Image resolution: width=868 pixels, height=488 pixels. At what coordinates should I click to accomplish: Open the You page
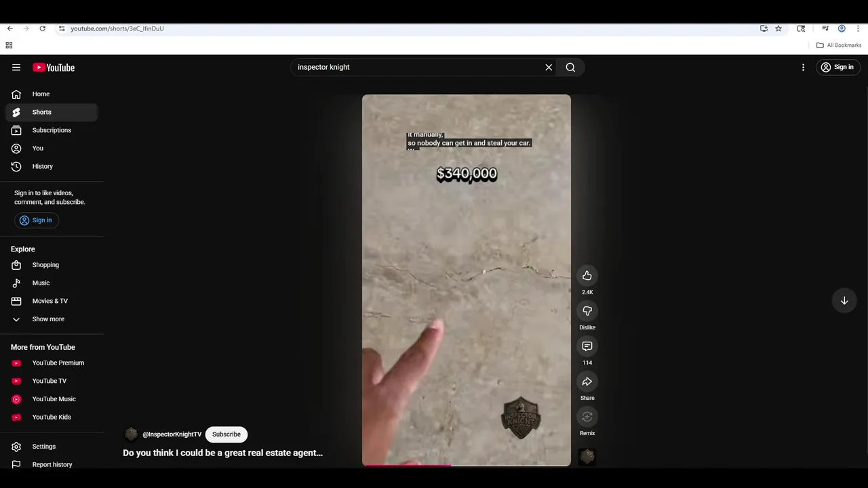[x=52, y=148]
